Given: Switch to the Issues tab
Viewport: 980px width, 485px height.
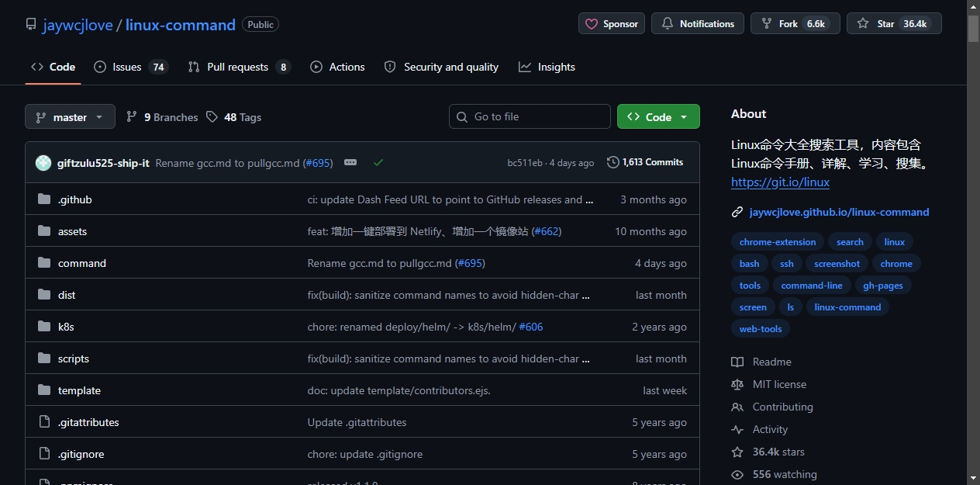Looking at the screenshot, I should pos(130,67).
